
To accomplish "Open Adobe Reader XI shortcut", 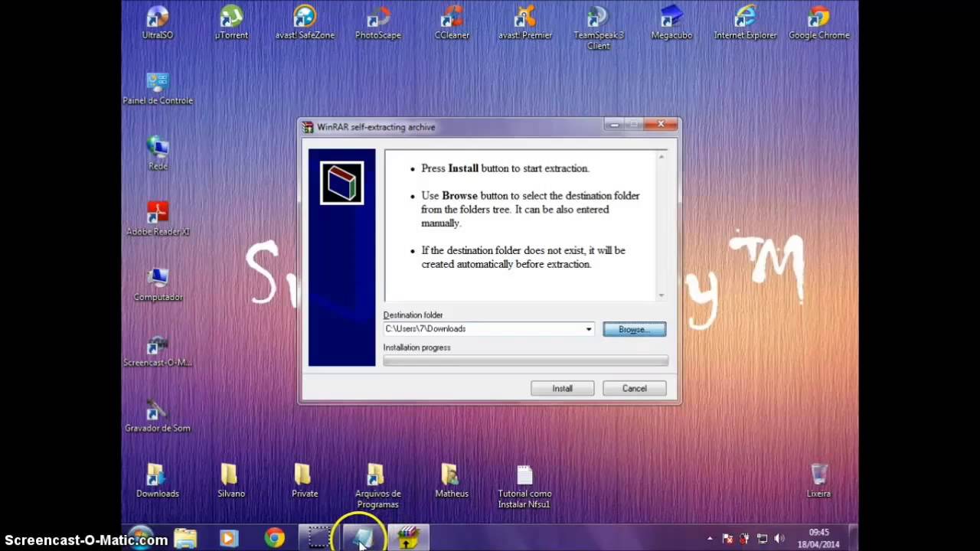I will point(158,219).
